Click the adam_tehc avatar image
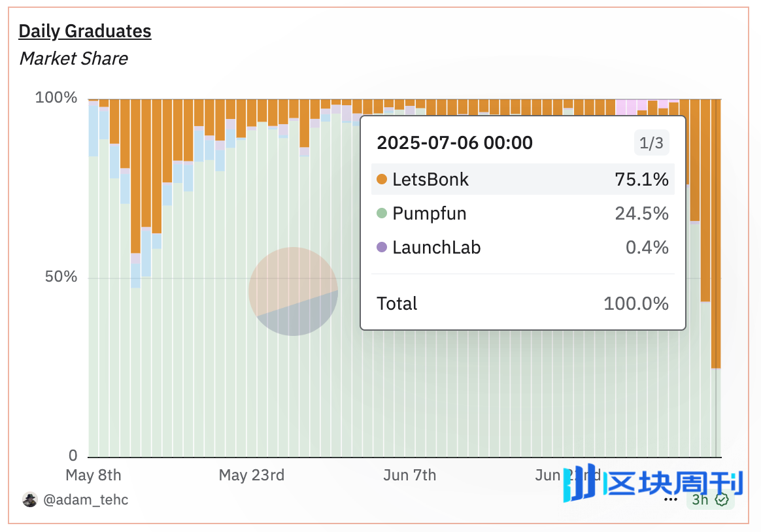 click(30, 499)
